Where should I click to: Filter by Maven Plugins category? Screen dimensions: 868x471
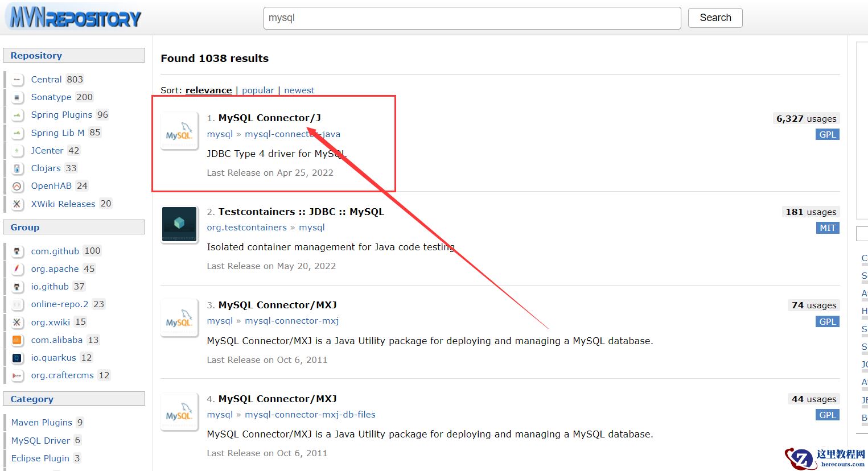coord(42,423)
